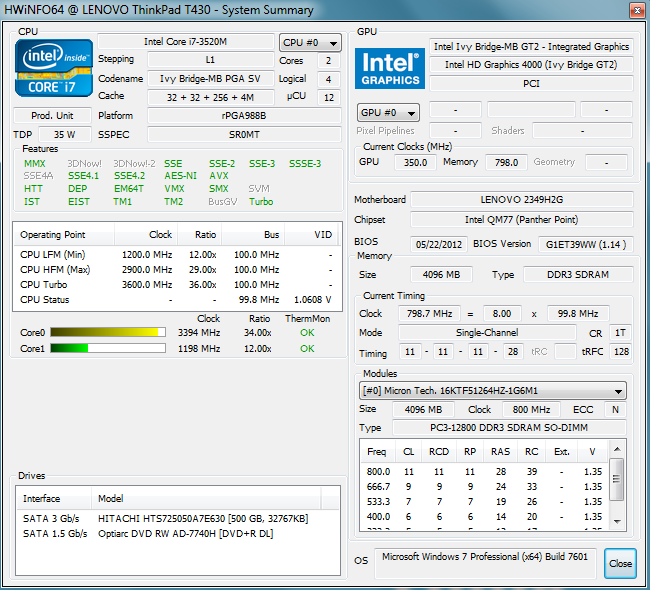The height and width of the screenshot is (590, 650).
Task: Select the CPU HFM (Max) row
Action: 177,270
